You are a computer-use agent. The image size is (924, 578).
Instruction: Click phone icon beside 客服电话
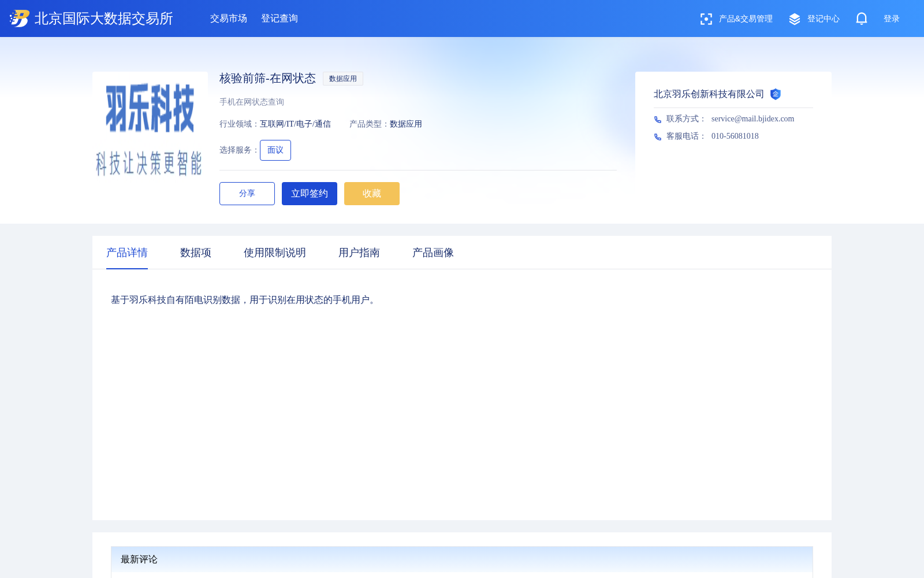658,137
